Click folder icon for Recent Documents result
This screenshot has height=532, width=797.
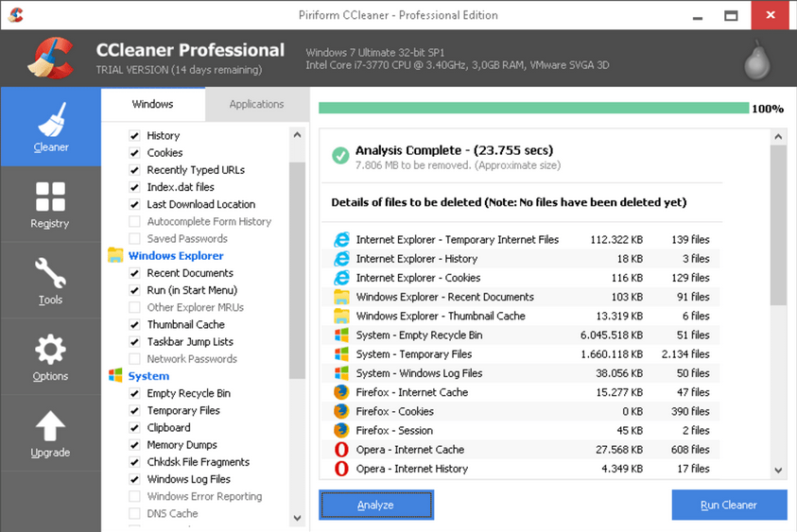click(341, 297)
